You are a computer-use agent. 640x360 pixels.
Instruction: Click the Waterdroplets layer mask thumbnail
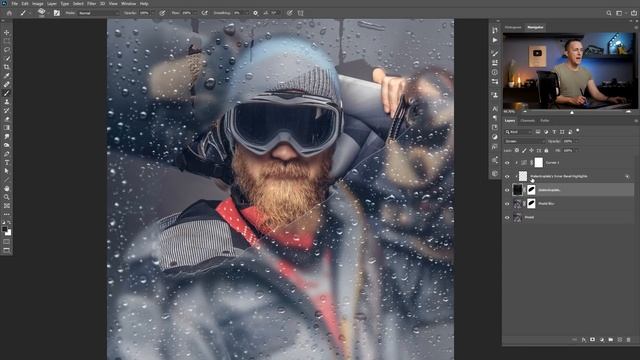point(531,190)
